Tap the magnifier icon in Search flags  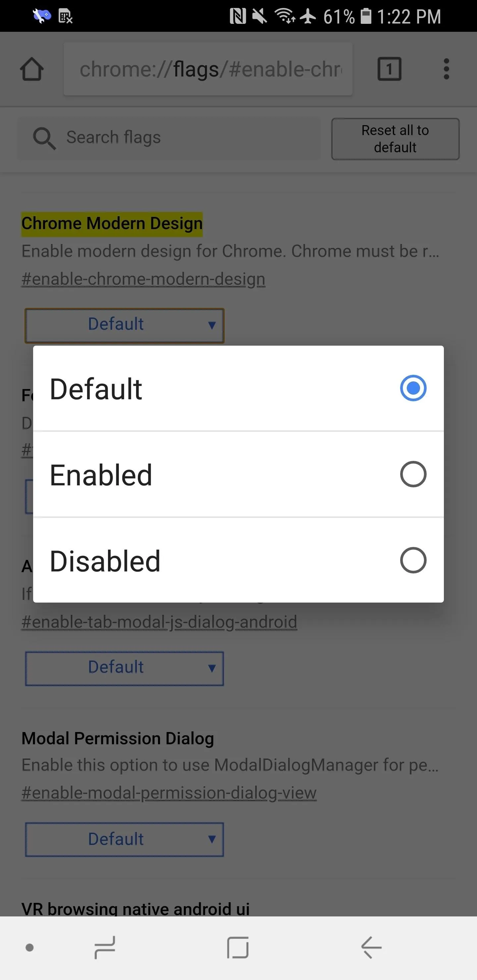pos(44,138)
